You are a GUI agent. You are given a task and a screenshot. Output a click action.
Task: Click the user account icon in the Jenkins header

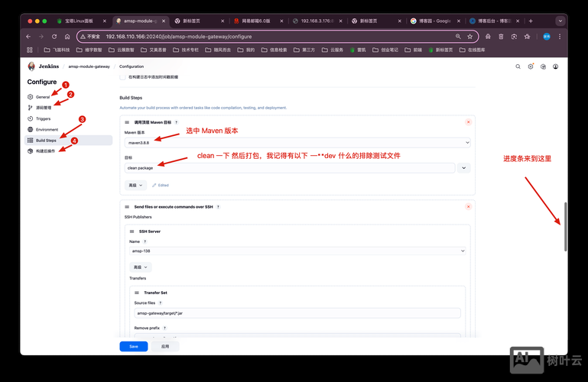(555, 66)
